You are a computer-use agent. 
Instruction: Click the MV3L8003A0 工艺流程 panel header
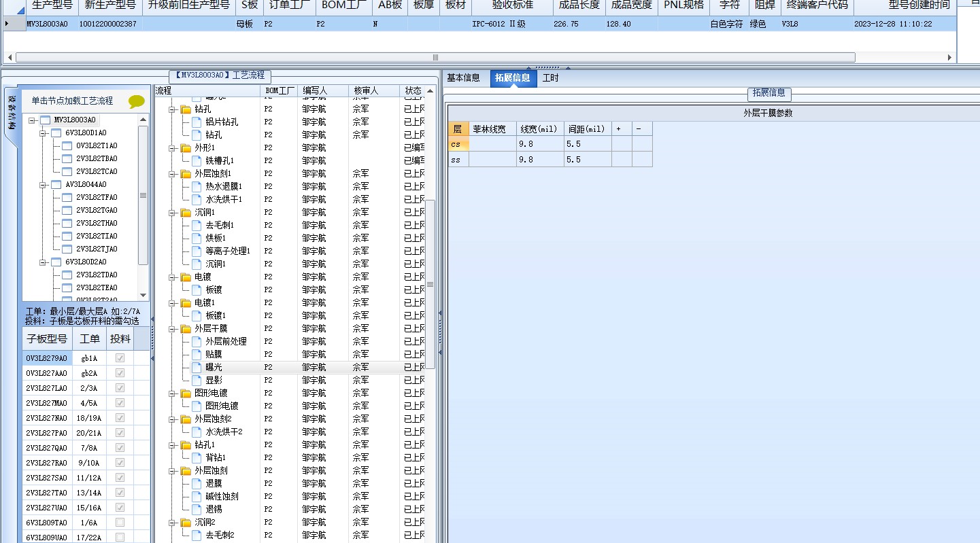tap(219, 75)
